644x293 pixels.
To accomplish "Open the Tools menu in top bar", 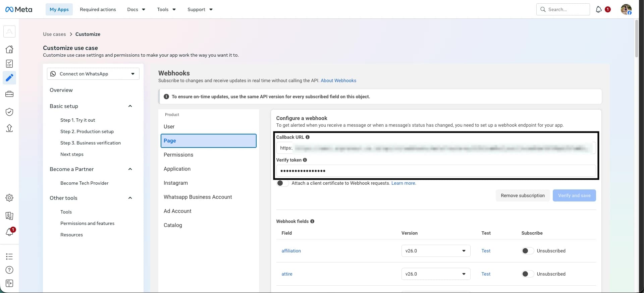I will (x=166, y=9).
